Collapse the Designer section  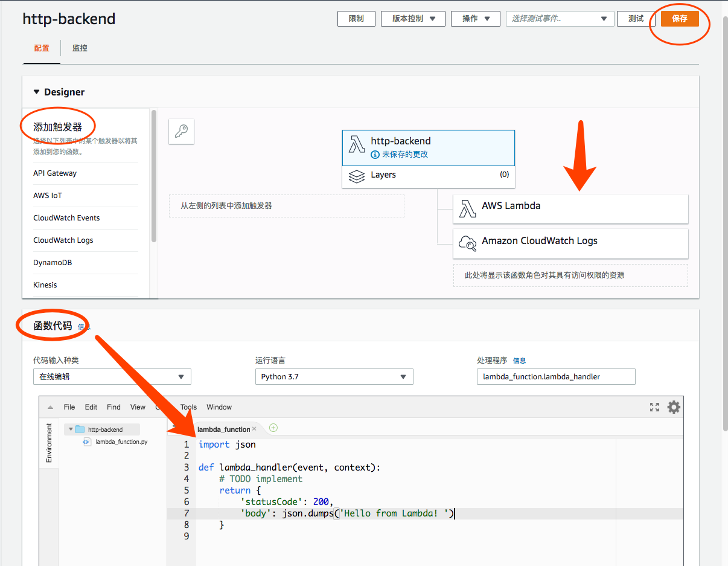pyautogui.click(x=36, y=92)
